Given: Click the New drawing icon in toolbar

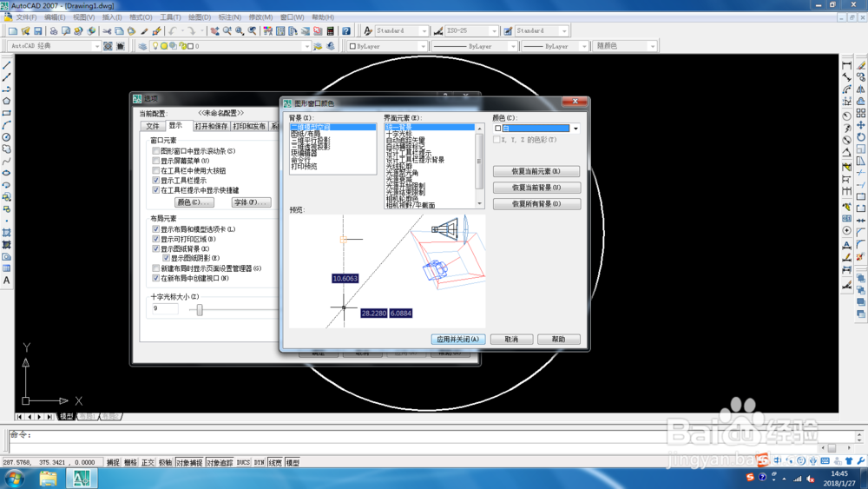Looking at the screenshot, I should point(13,31).
